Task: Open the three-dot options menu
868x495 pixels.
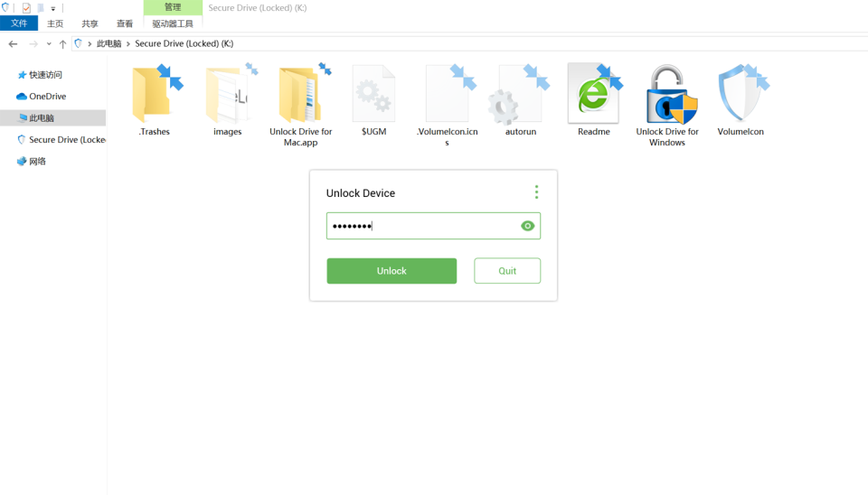Action: pyautogui.click(x=536, y=191)
